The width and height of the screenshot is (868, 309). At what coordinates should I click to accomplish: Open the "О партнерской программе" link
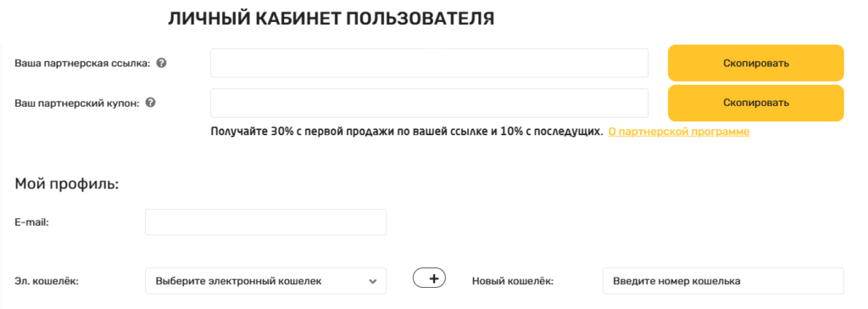[679, 132]
